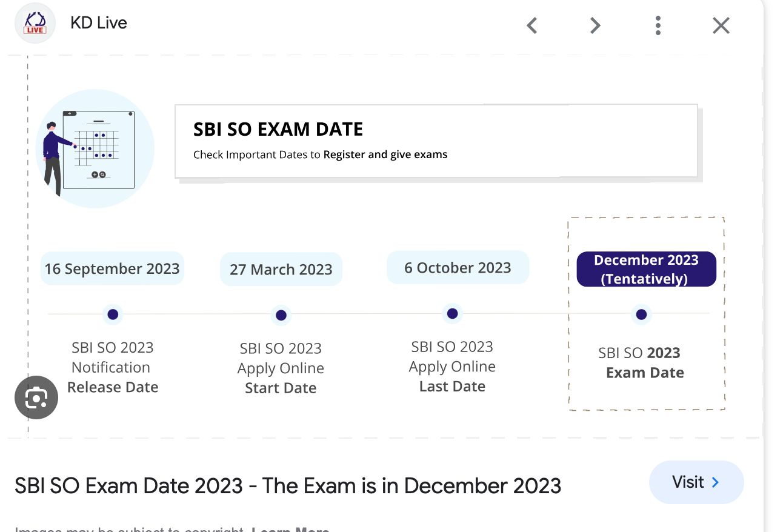Click the calendar illustration in the image
783x532 pixels.
pos(95,148)
